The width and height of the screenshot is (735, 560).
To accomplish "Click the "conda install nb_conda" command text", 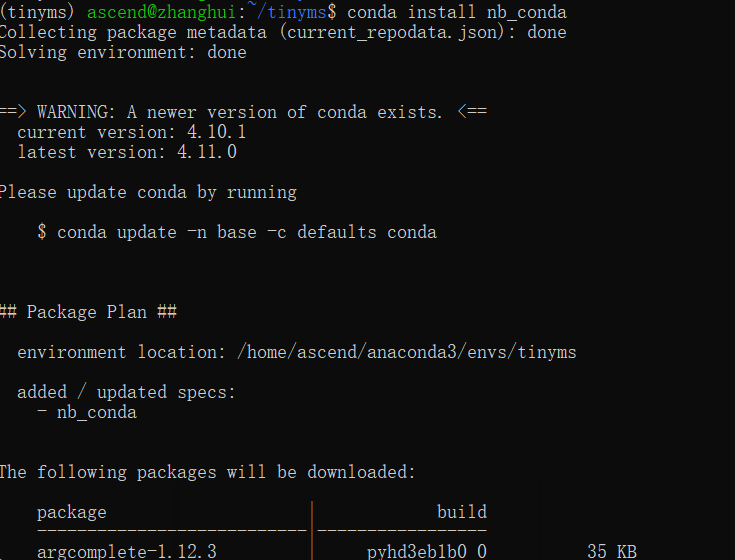I will [456, 13].
